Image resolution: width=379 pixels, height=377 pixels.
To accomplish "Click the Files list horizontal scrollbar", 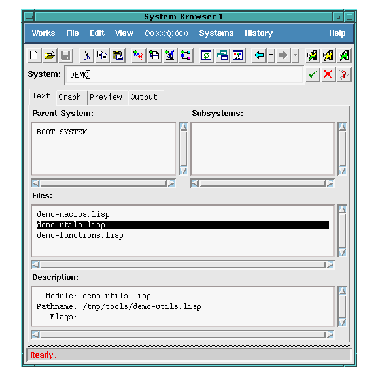I will coord(183,265).
